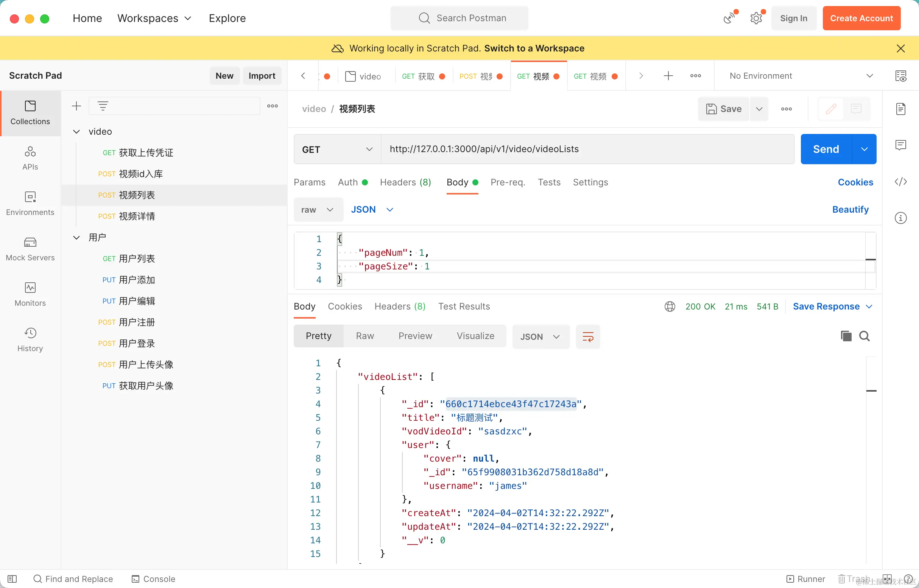Click the Beautify link
The height and width of the screenshot is (588, 919).
coord(850,210)
